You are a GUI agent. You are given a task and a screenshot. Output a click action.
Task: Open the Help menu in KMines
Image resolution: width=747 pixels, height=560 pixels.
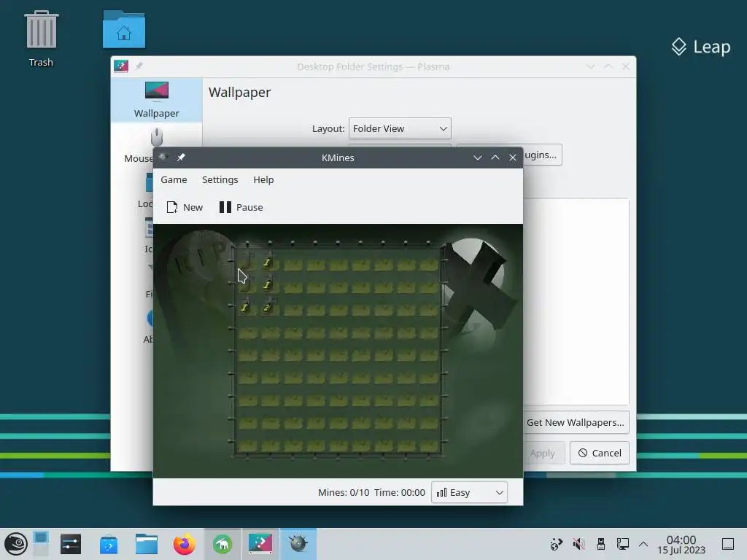263,179
